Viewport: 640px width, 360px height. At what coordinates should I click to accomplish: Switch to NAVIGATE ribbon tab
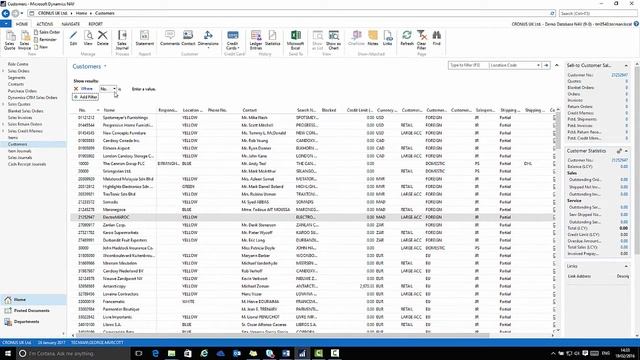coord(71,24)
